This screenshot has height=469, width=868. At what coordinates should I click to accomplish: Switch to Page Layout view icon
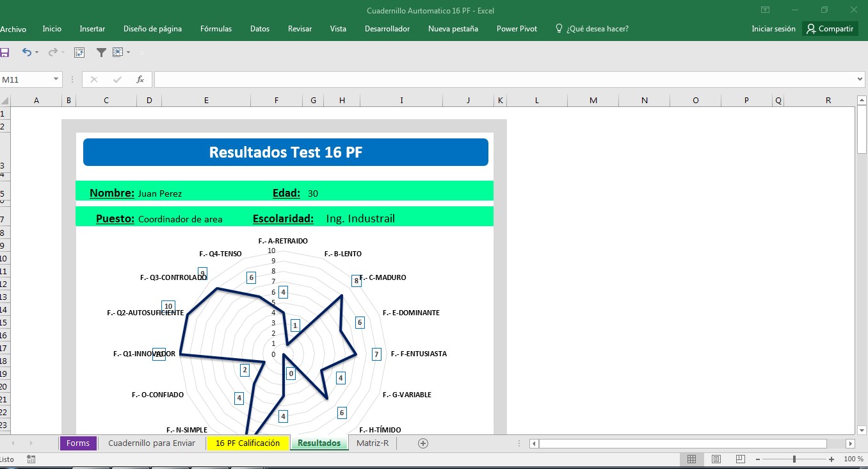[x=716, y=459]
